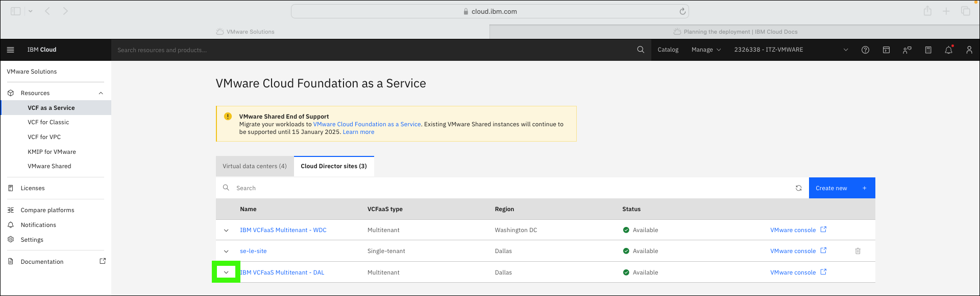Click external link icon for DAL VMware console

coord(823,272)
